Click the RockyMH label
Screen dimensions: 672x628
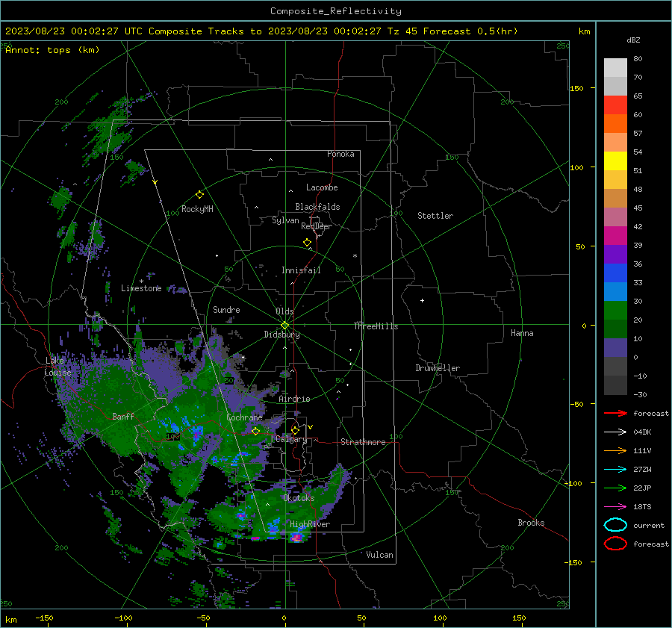click(x=197, y=209)
